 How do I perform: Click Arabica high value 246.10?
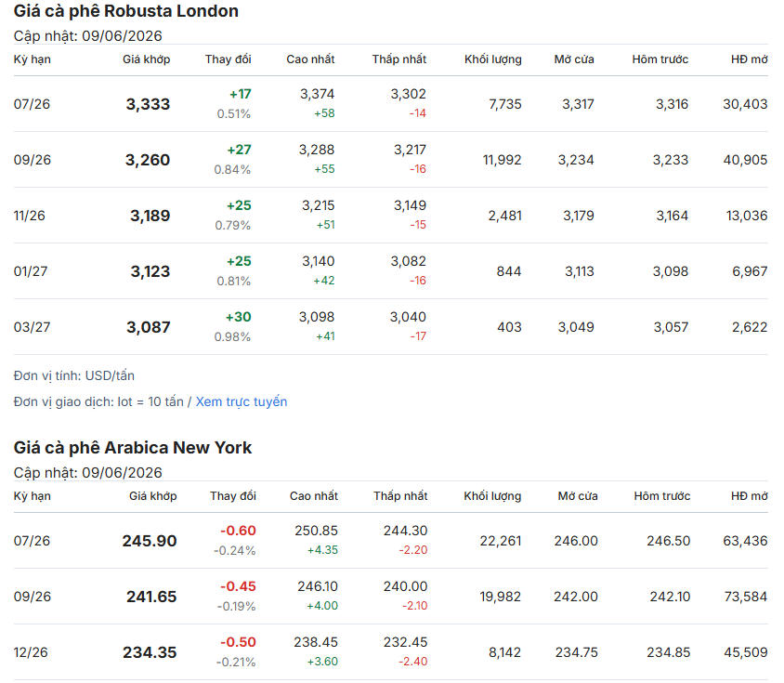(x=318, y=586)
